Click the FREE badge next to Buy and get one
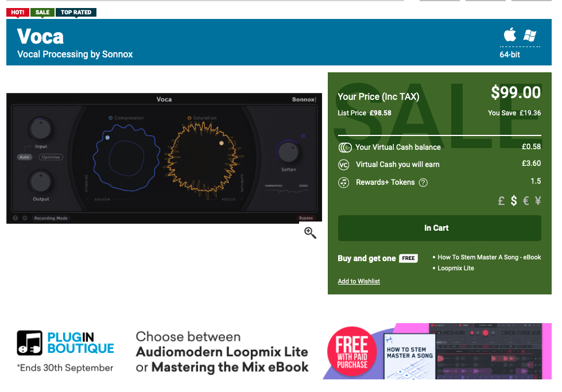562x392 pixels. pyautogui.click(x=408, y=258)
